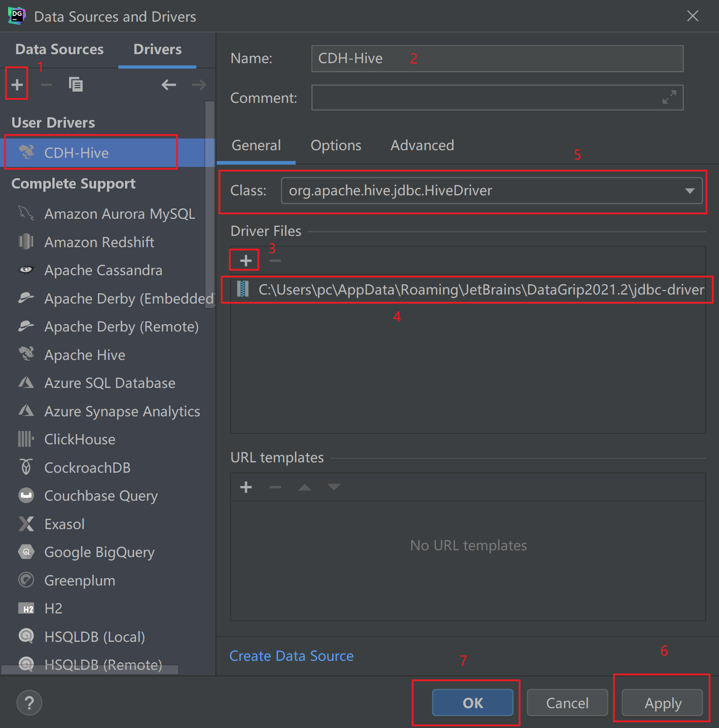
Task: Remove driver file with the minus icon
Action: (275, 260)
